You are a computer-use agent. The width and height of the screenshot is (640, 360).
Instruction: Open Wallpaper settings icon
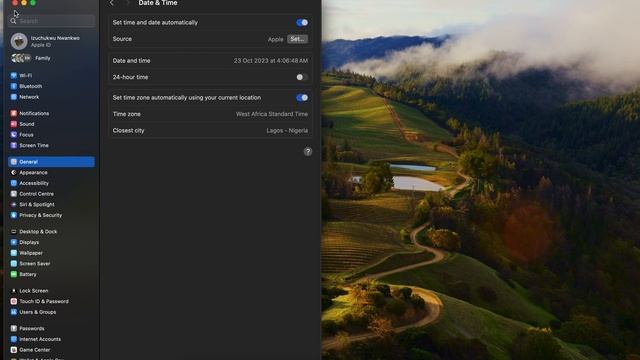(x=13, y=253)
